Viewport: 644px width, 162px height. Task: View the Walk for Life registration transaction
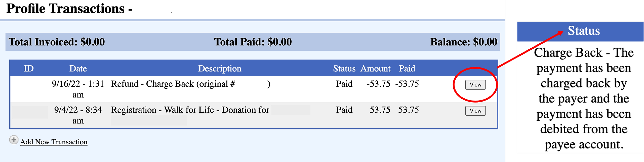pos(475,111)
